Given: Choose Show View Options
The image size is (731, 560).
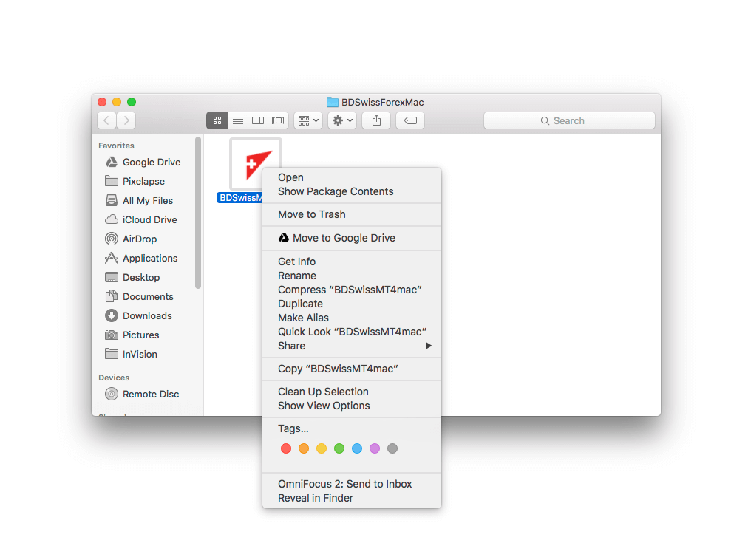Looking at the screenshot, I should click(352, 406).
